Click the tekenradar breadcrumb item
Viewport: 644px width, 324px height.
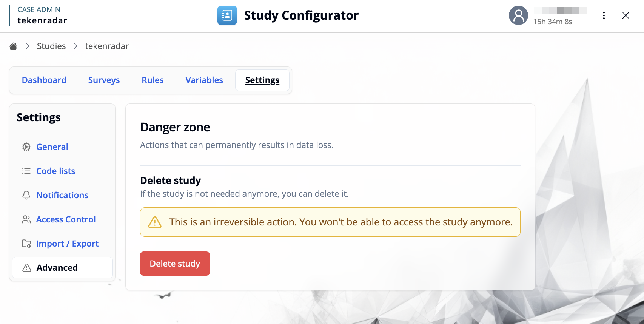107,46
